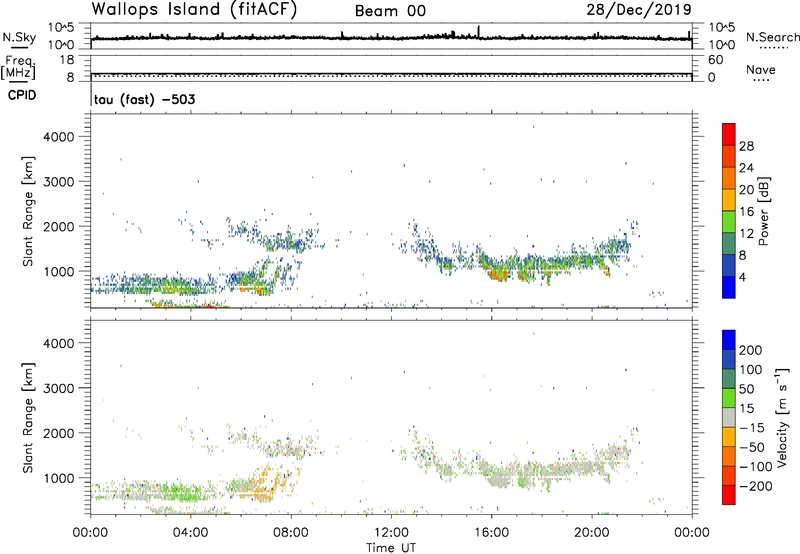
Task: Click the "N.Sky" legend label
Action: [x=19, y=37]
